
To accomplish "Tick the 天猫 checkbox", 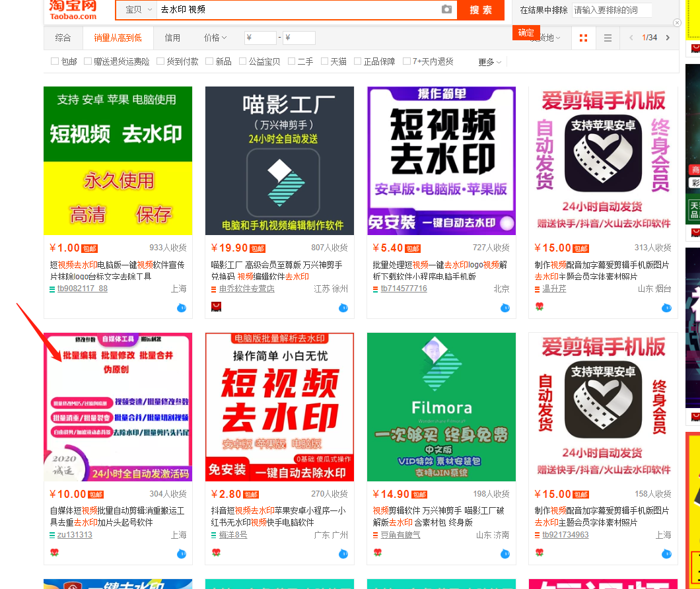I will [x=324, y=61].
